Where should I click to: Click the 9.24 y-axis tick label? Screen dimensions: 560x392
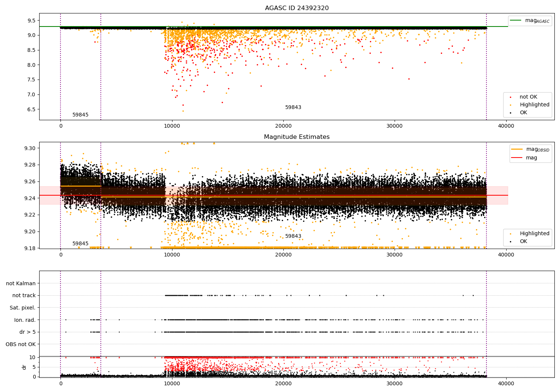click(x=30, y=198)
